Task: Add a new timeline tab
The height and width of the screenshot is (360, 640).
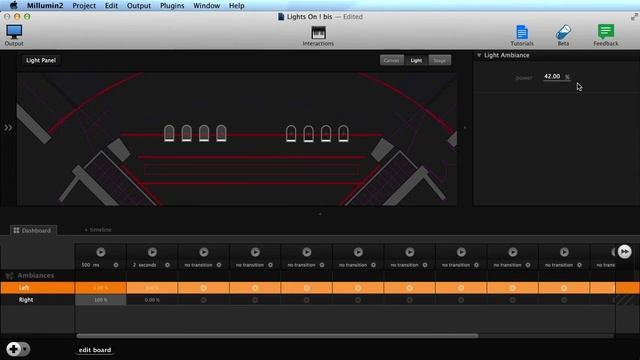Action: tap(98, 230)
